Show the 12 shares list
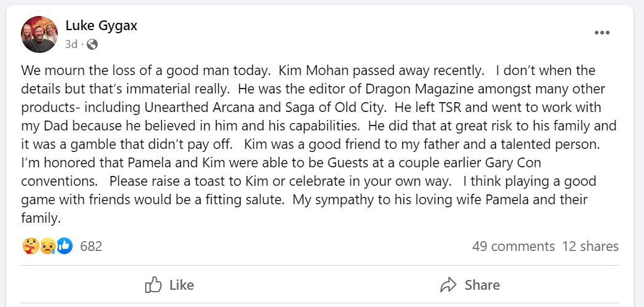The width and height of the screenshot is (644, 307). (590, 246)
